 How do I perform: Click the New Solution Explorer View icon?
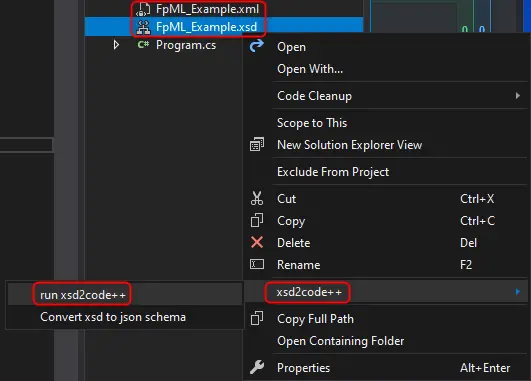pos(257,145)
